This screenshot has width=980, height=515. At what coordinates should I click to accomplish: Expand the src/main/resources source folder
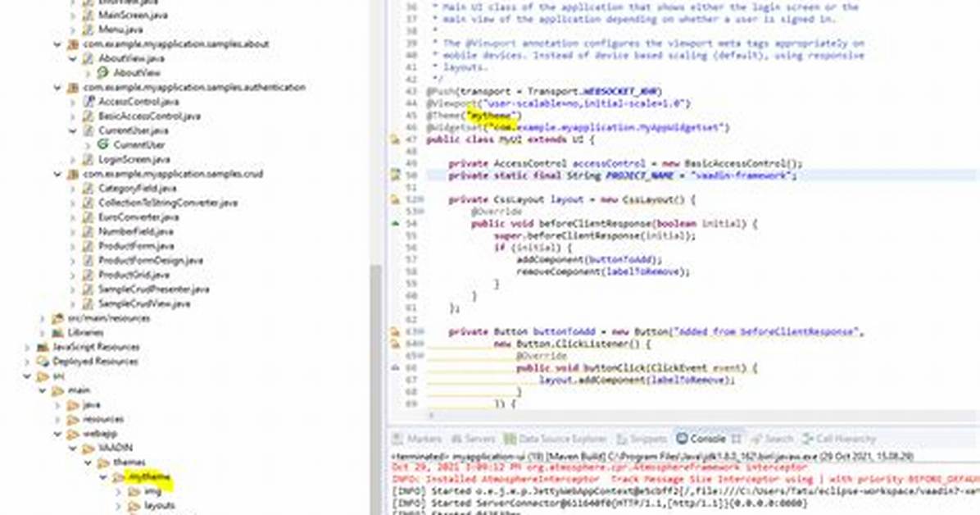click(x=43, y=318)
